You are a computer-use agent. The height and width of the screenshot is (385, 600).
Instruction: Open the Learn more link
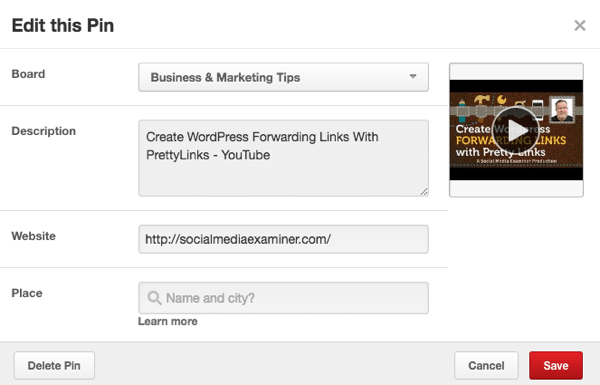pyautogui.click(x=168, y=321)
